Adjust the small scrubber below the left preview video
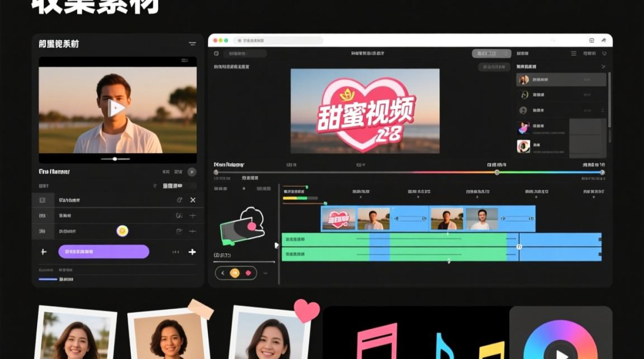This screenshot has height=359, width=644. point(115,158)
